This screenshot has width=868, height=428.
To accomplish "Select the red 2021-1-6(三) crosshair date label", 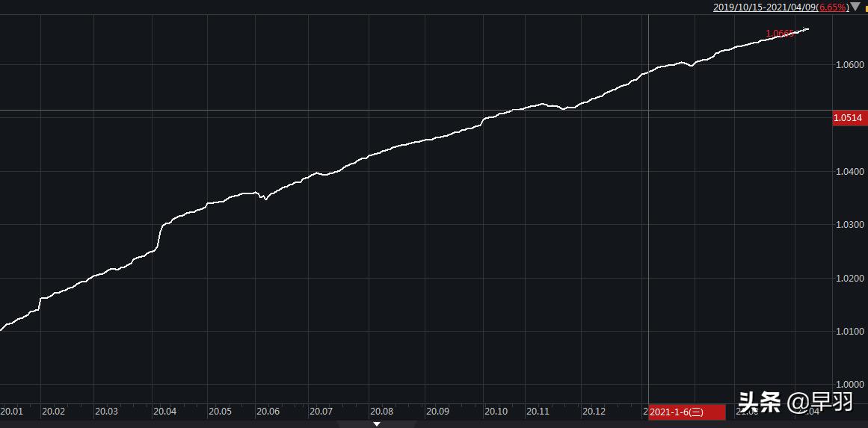I will 686,412.
